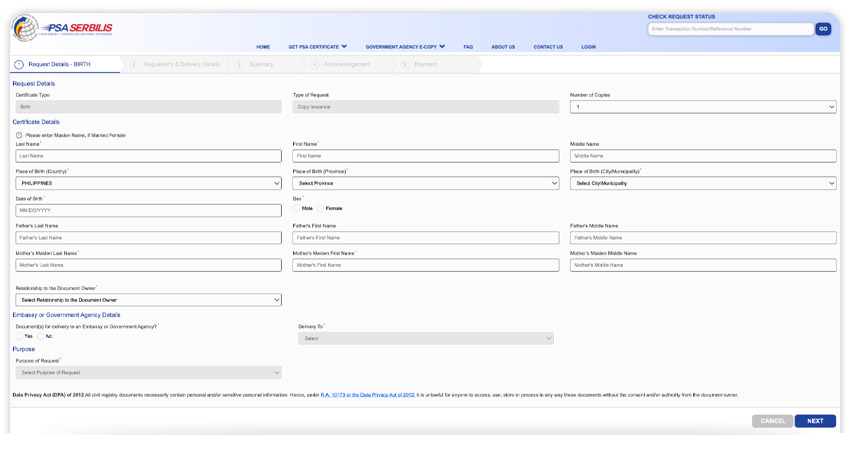This screenshot has width=850, height=450.
Task: Select Female radio button
Action: pos(320,208)
